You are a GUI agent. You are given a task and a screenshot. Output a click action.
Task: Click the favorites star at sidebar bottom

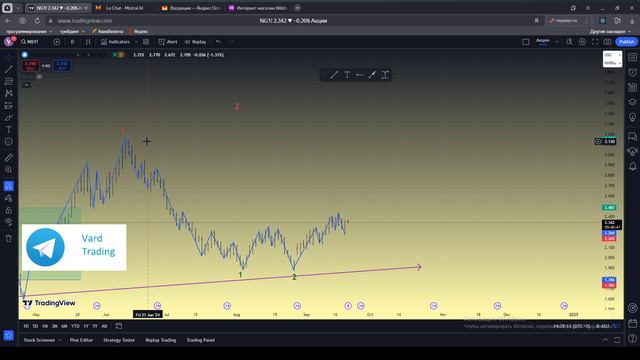click(x=9, y=336)
